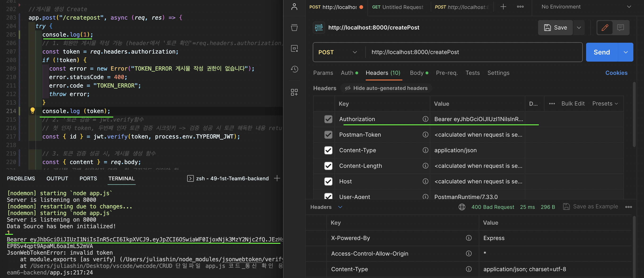Click the new terminal plus icon

277,178
